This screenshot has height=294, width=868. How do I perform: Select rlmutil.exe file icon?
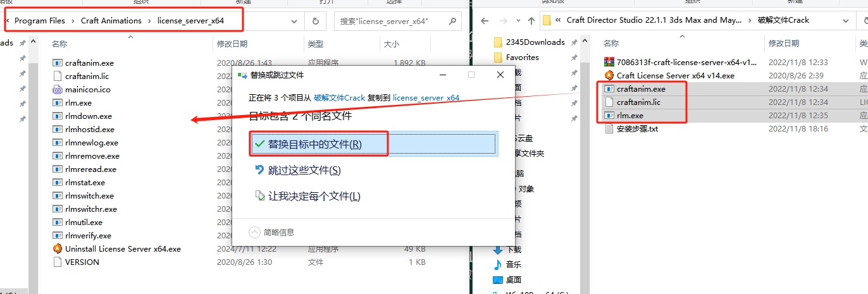(x=58, y=222)
